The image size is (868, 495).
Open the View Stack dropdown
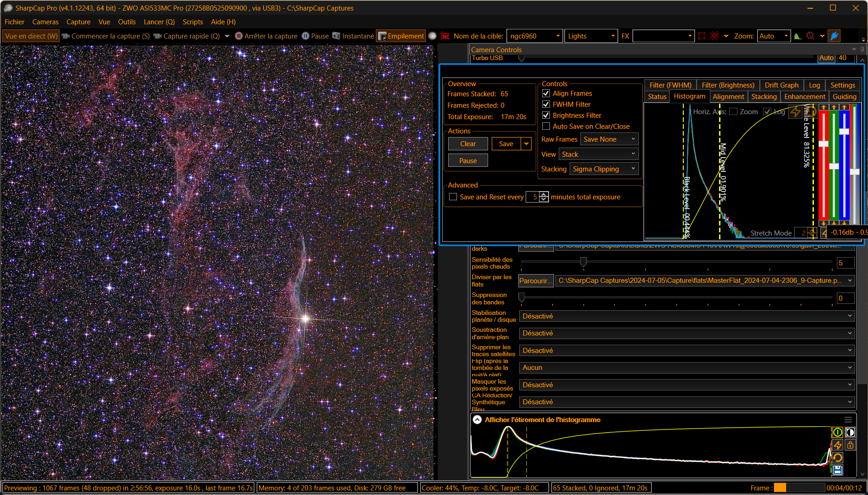598,154
